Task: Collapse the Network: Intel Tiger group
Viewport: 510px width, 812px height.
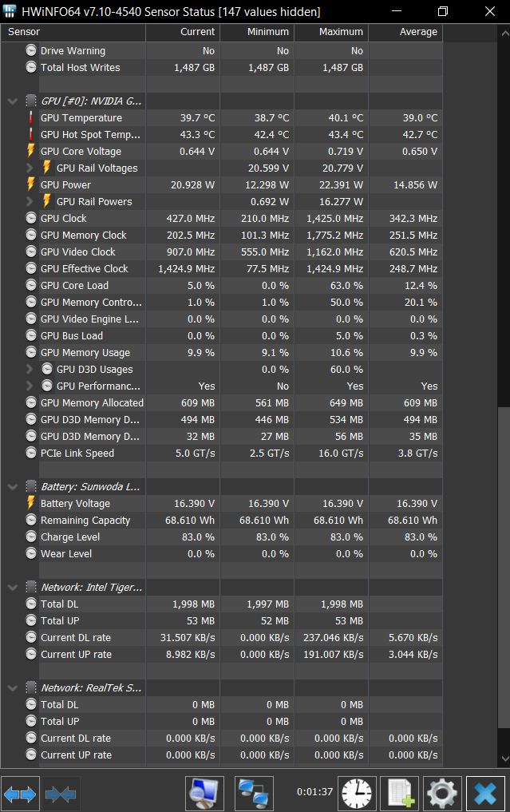Action: pos(13,588)
